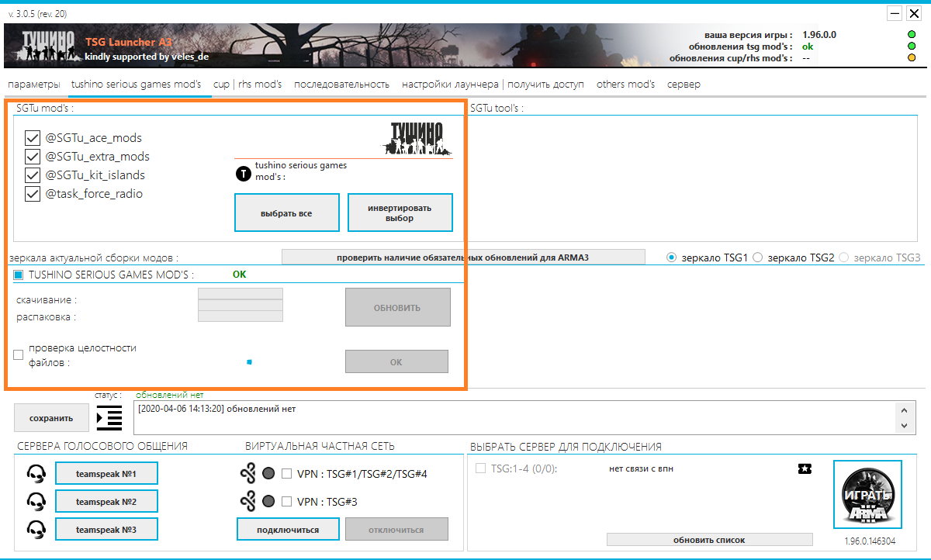Image resolution: width=931 pixels, height=560 pixels.
Task: Click teamspeak №3 button
Action: [106, 530]
